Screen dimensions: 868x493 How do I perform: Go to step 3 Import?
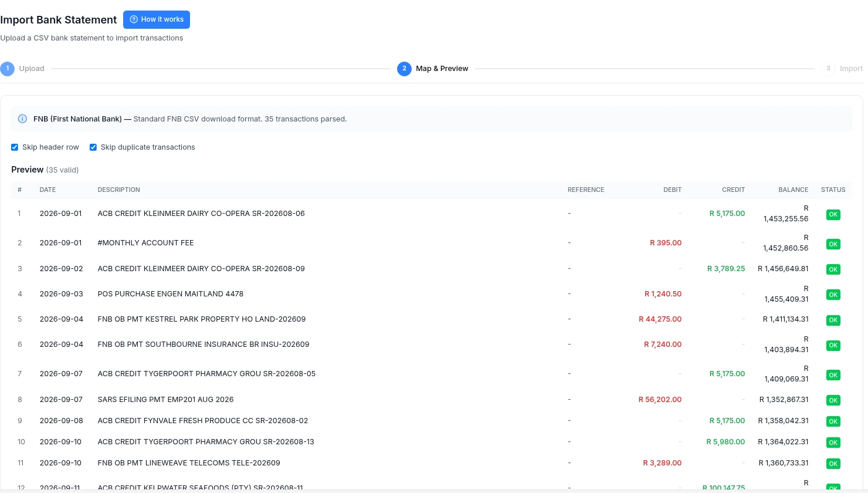pyautogui.click(x=842, y=69)
